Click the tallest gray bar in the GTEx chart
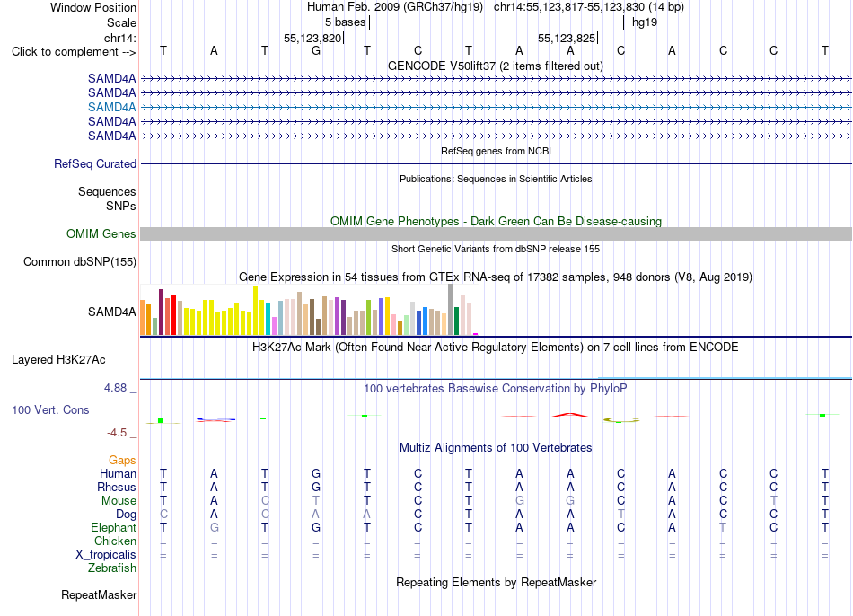Screen dimensions: 853x616 [x=451, y=309]
